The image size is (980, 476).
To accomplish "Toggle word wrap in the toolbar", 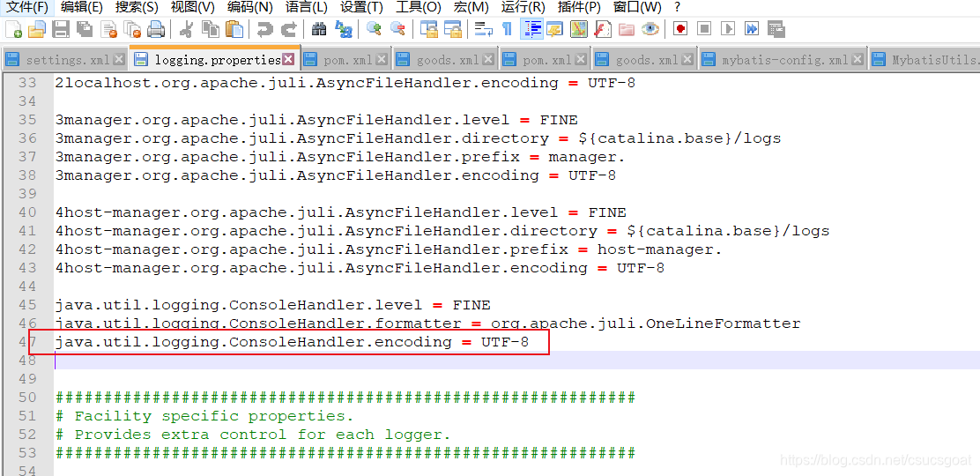I will (483, 29).
